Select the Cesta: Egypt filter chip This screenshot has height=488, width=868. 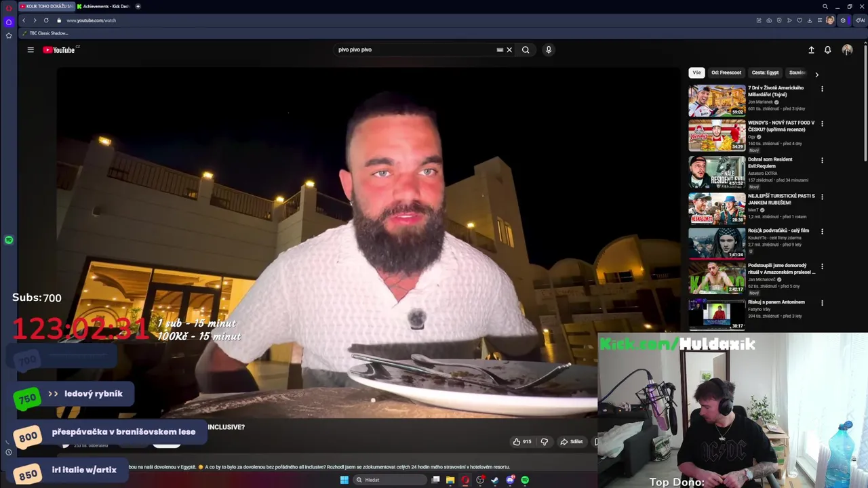pos(765,73)
